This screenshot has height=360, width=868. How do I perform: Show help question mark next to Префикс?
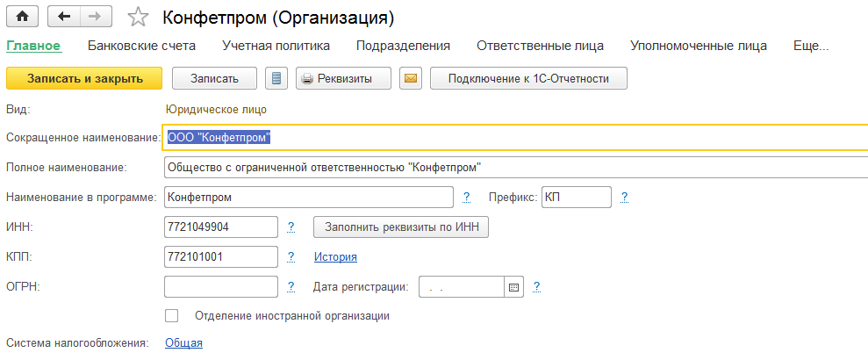point(624,197)
